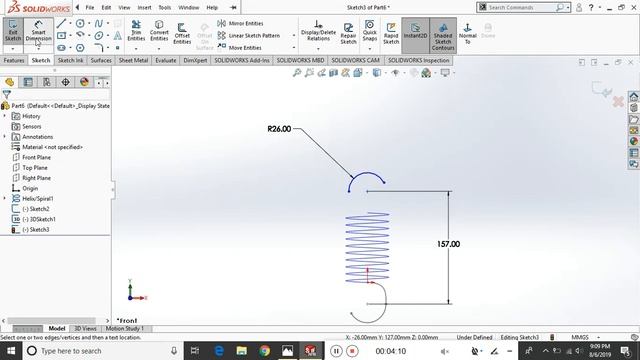Select the Circle sketch tool
The width and height of the screenshot is (640, 360).
[80, 24]
